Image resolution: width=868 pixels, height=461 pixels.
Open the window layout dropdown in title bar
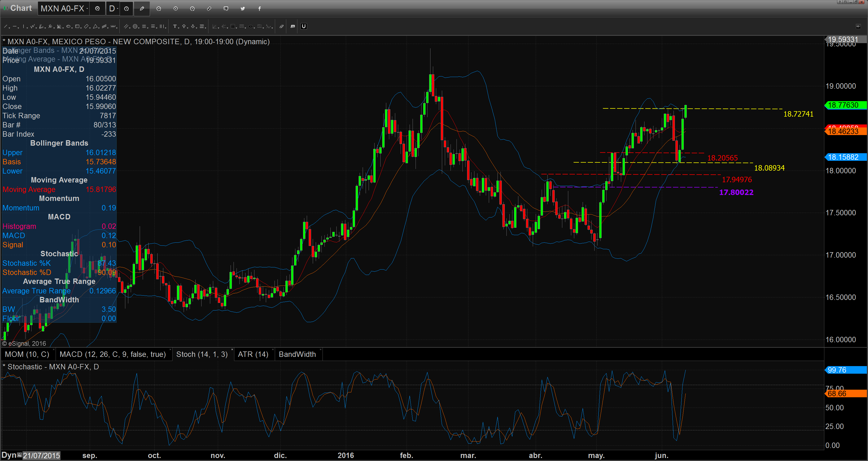[846, 2]
